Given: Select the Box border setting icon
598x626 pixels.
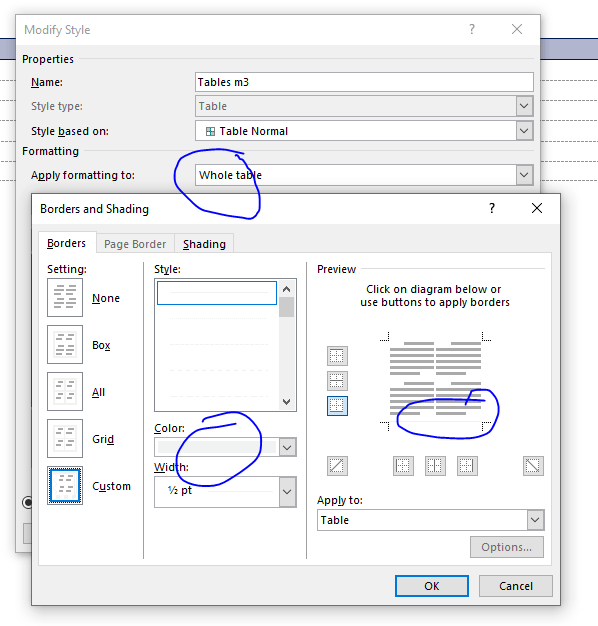Looking at the screenshot, I should click(x=65, y=344).
